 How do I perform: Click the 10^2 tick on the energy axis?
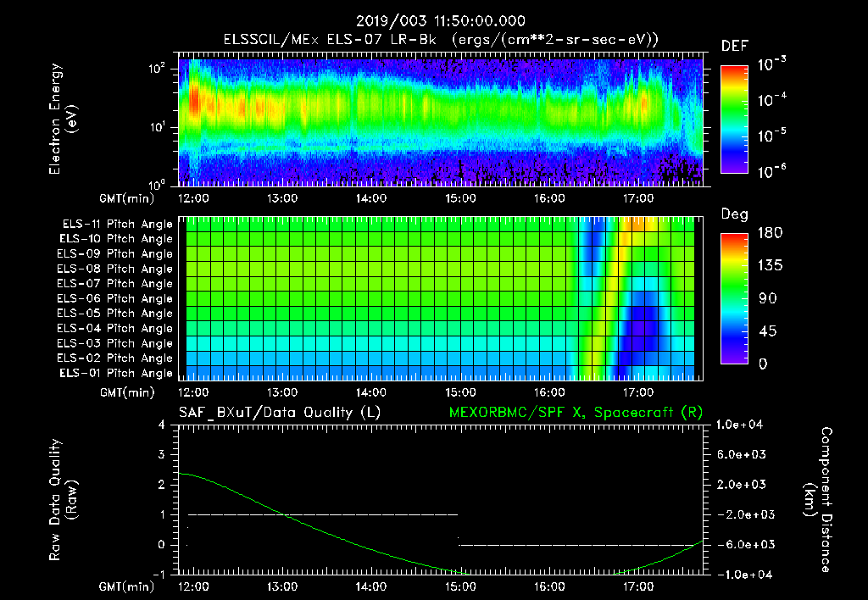[x=157, y=69]
